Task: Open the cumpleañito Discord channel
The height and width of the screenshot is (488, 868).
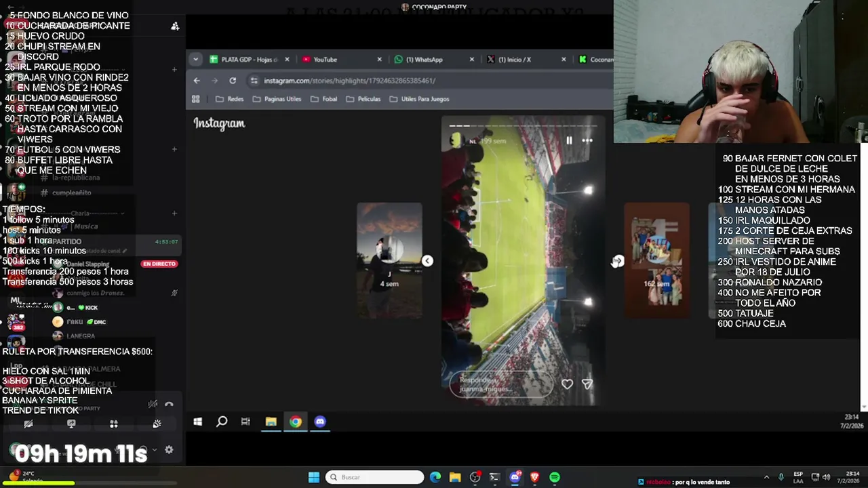Action: pyautogui.click(x=71, y=192)
